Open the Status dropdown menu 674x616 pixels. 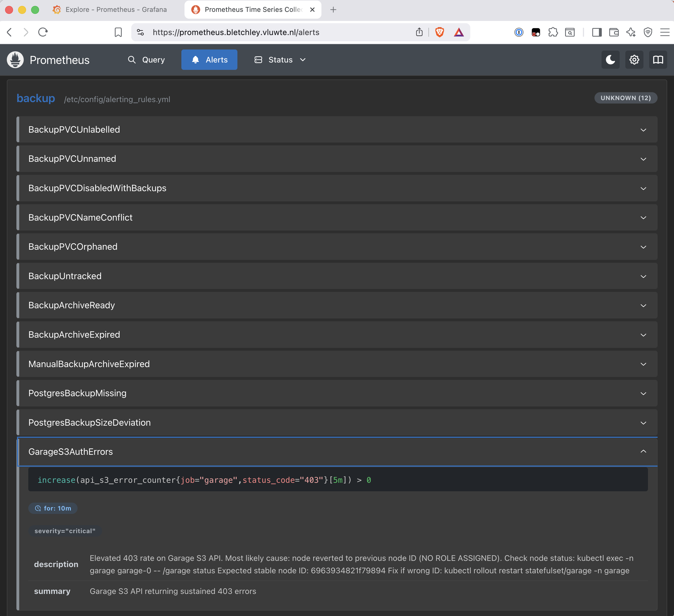[x=280, y=60]
